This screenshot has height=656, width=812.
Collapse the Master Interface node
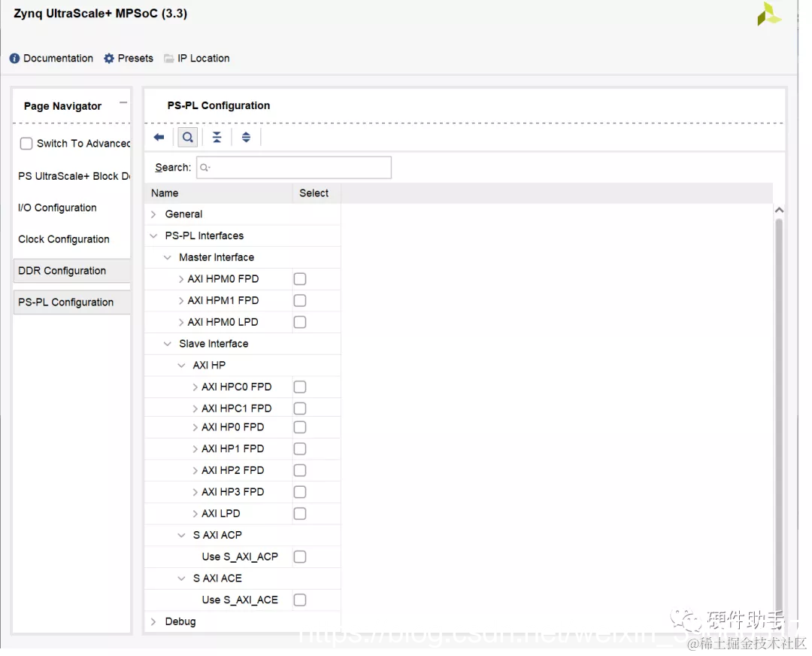coord(167,257)
